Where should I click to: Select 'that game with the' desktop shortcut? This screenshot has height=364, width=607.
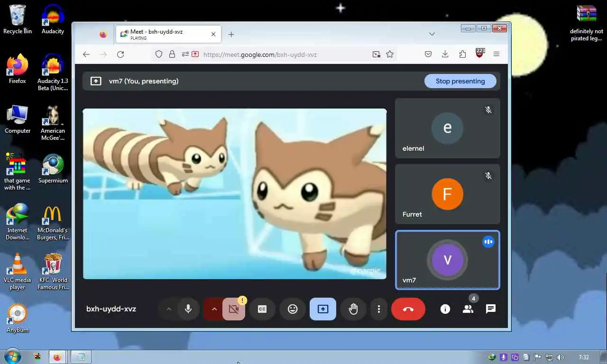(18, 172)
